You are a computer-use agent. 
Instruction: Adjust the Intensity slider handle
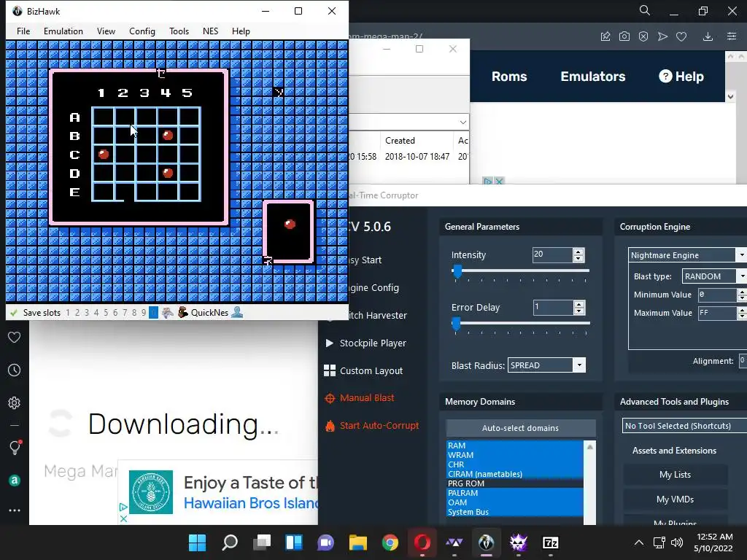point(457,271)
